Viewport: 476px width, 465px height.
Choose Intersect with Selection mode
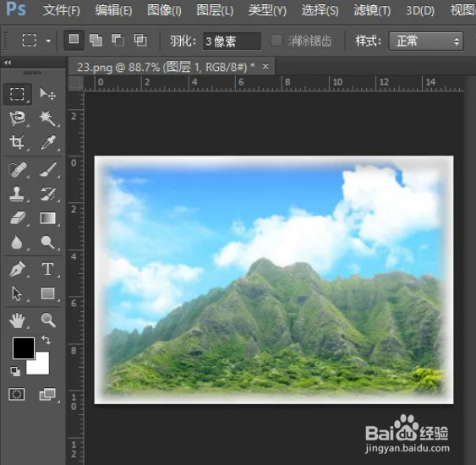coord(140,40)
